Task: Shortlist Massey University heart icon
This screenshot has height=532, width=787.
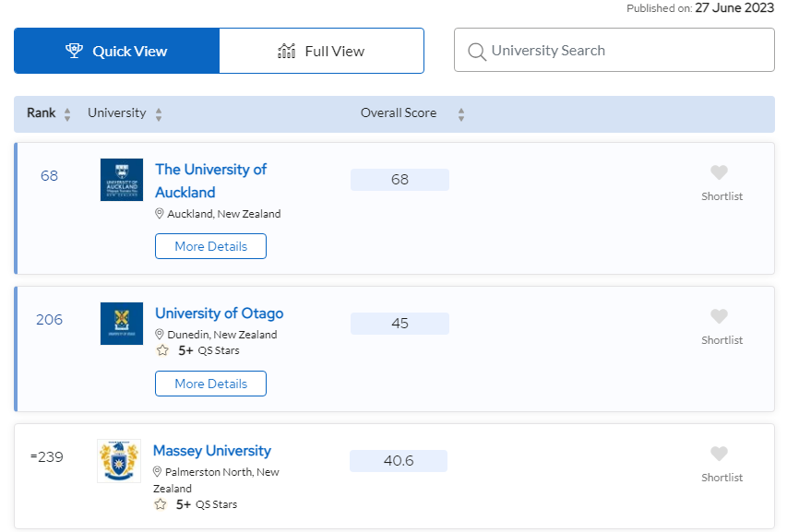Action: click(720, 454)
